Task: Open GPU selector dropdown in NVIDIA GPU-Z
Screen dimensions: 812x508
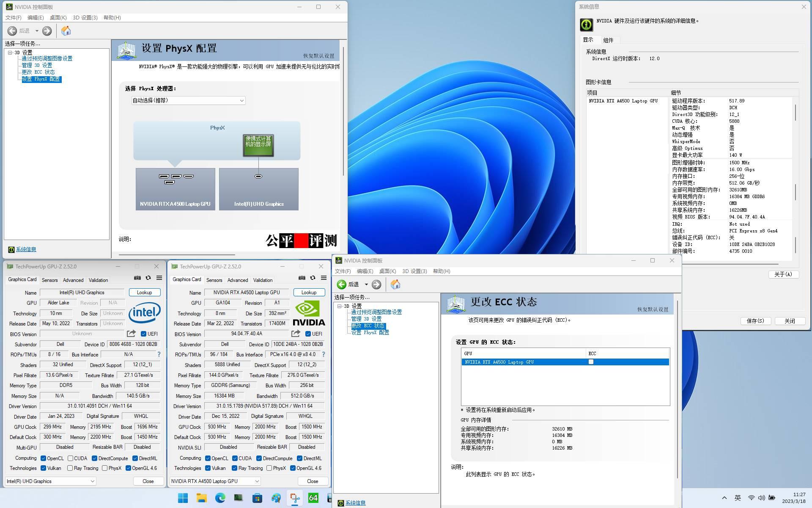Action: click(x=215, y=481)
